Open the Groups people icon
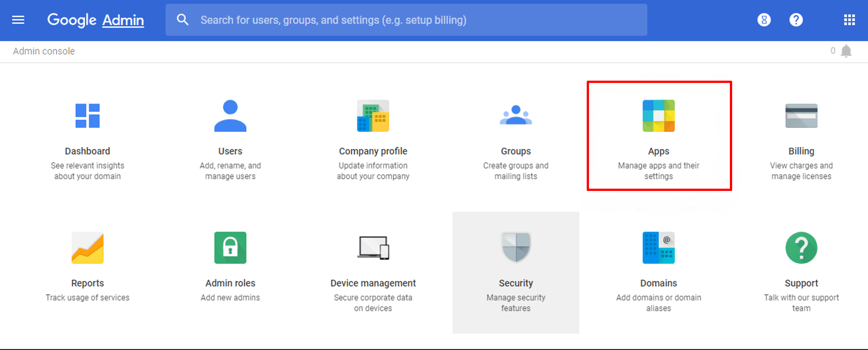Image resolution: width=868 pixels, height=350 pixels. tap(516, 115)
